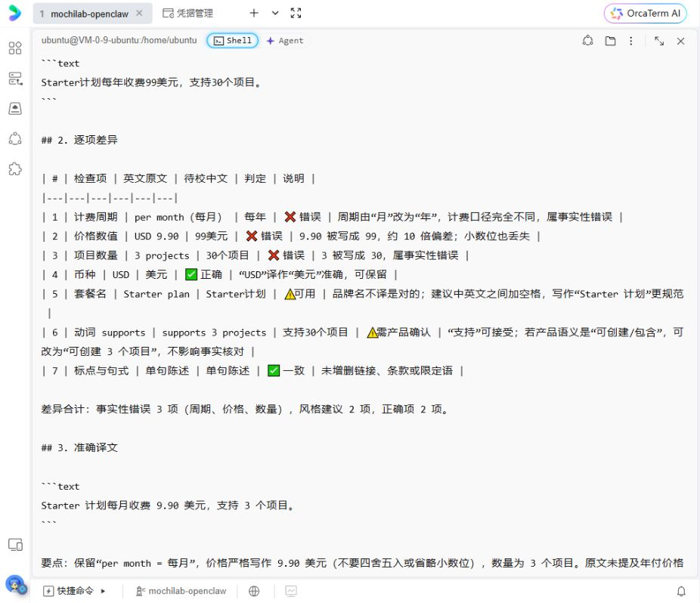
Task: Click the red X 错误 in row 1
Action: (302, 217)
